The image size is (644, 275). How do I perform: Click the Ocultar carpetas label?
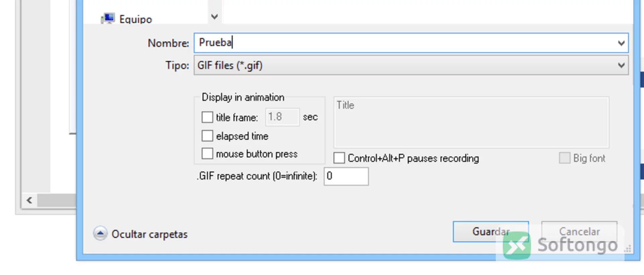click(x=150, y=234)
